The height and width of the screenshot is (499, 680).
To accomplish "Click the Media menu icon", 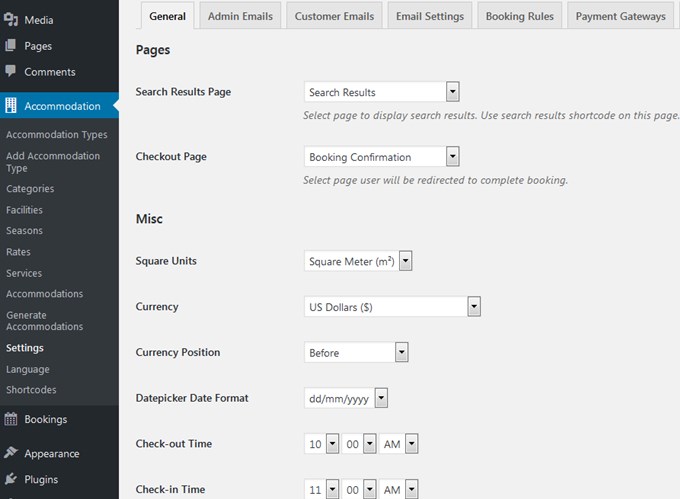I will (x=11, y=20).
